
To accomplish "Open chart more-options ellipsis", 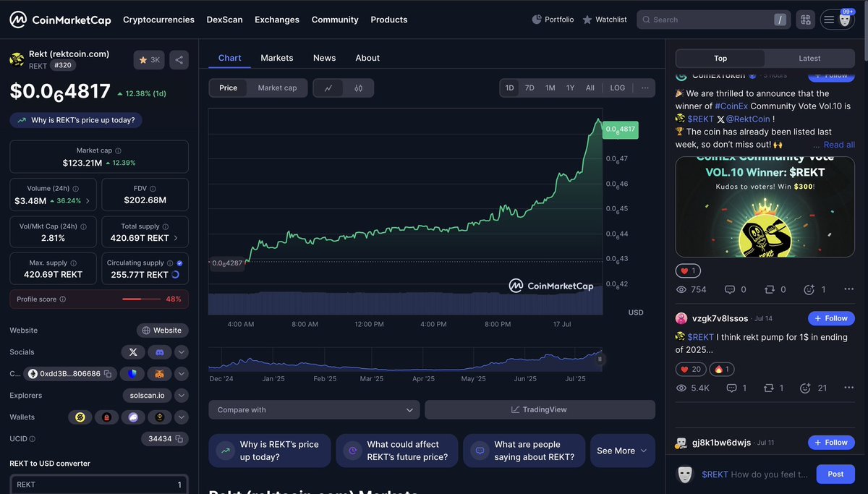I will click(x=644, y=88).
